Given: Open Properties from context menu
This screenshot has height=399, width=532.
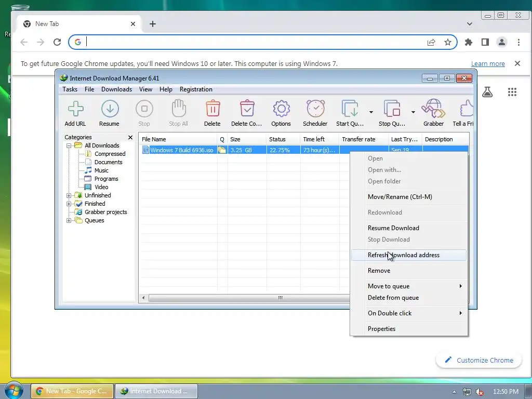Looking at the screenshot, I should coord(409,329).
